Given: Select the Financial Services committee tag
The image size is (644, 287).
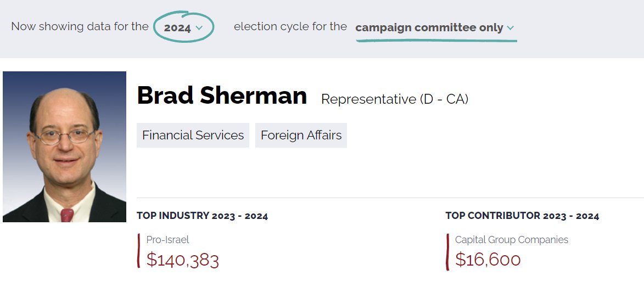Looking at the screenshot, I should [193, 135].
